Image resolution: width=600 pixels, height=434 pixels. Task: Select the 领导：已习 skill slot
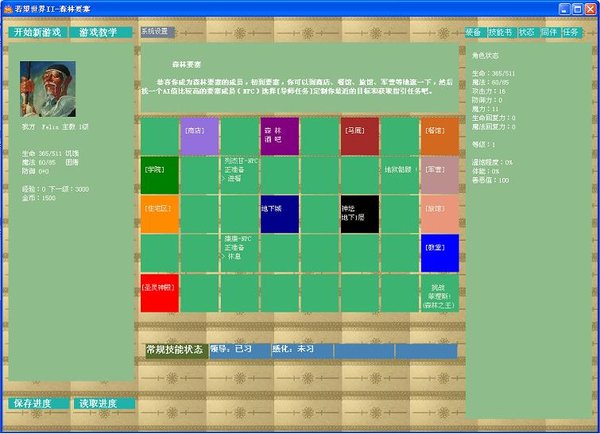coord(240,351)
